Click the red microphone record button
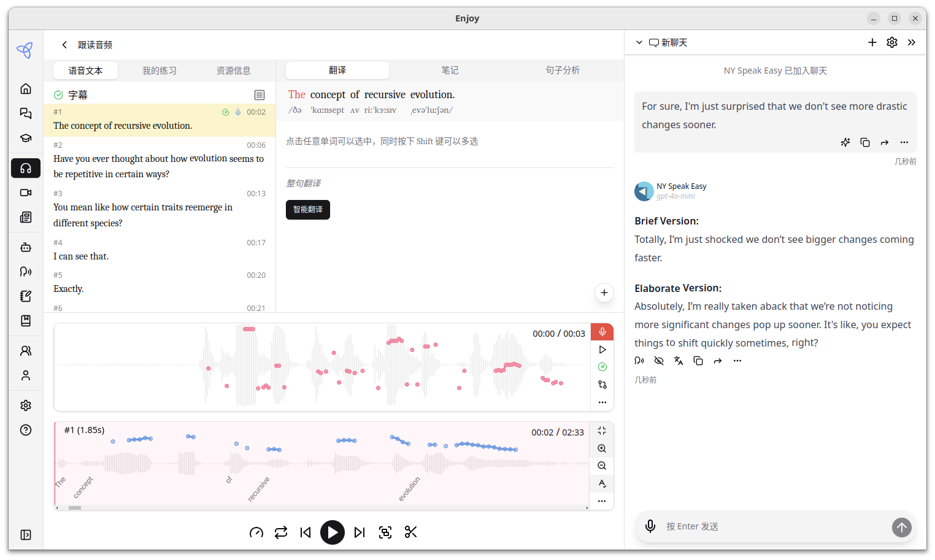This screenshot has height=560, width=935. click(602, 332)
